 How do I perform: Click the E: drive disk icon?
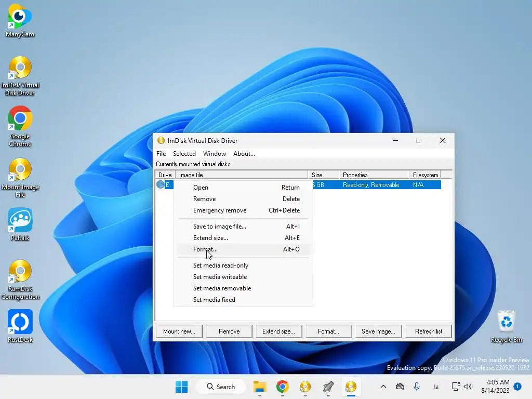point(161,184)
